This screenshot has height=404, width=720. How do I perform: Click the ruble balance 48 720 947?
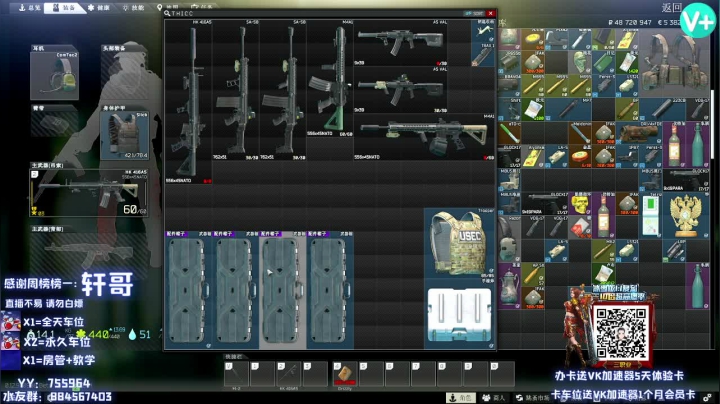tap(629, 22)
